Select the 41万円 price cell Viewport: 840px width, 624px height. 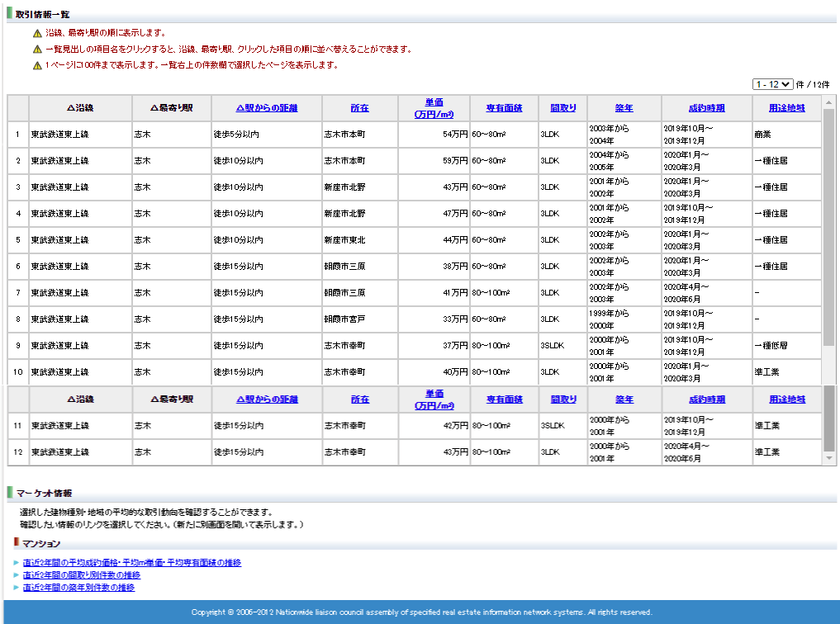coord(434,293)
